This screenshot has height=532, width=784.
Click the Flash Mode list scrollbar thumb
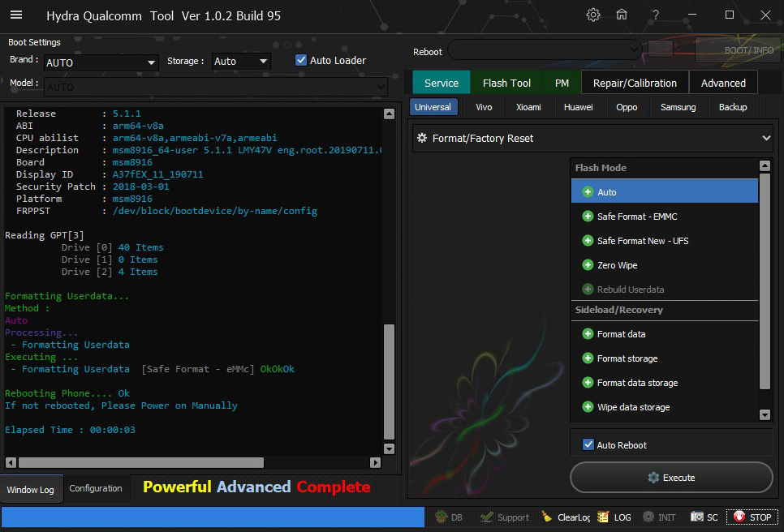[765, 281]
